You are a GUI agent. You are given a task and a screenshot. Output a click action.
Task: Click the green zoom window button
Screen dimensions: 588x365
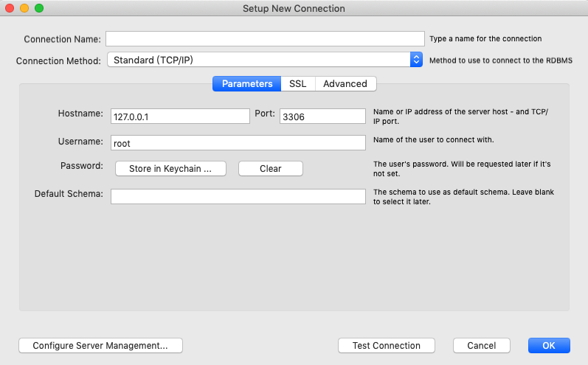point(39,8)
